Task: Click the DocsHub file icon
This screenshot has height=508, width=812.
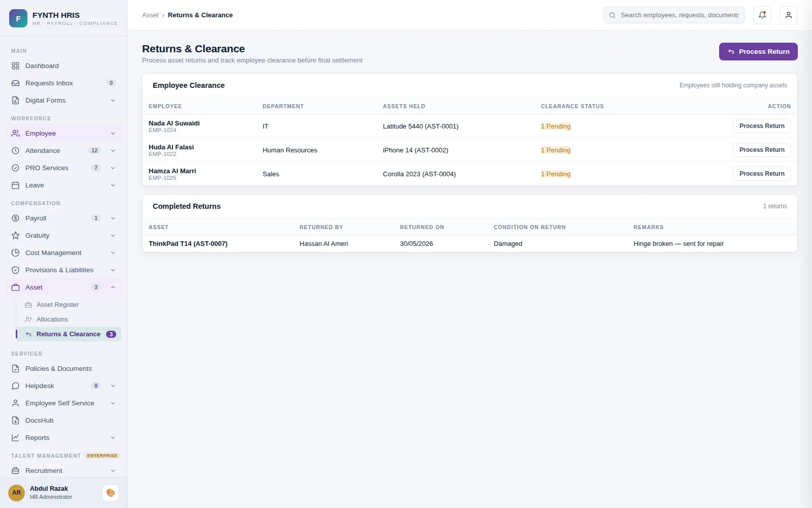Action: (16, 421)
